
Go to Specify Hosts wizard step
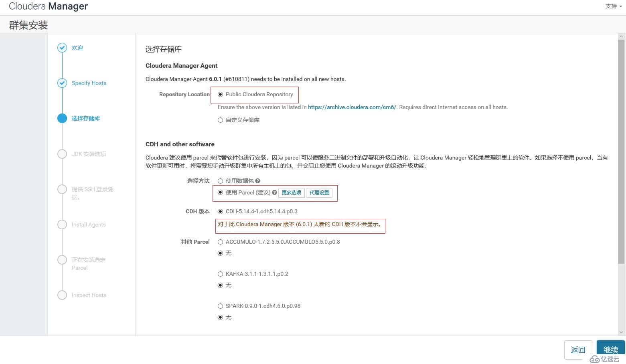(89, 83)
